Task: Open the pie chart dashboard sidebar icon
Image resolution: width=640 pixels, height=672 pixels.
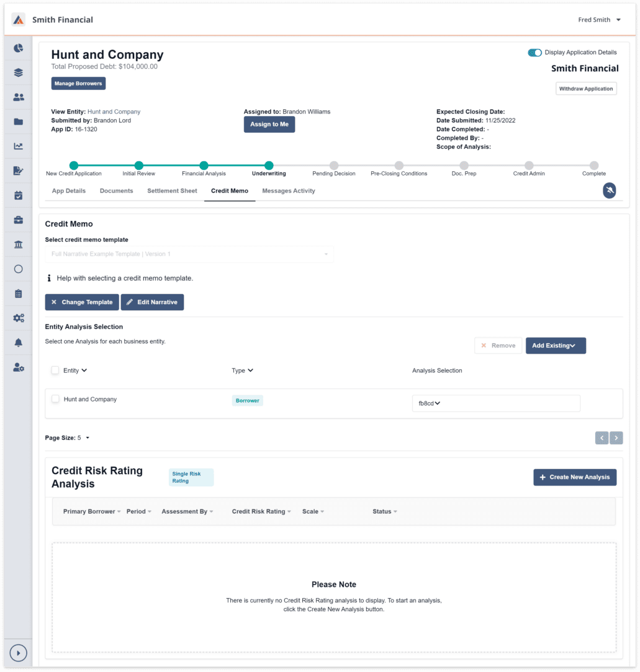Action: tap(19, 48)
